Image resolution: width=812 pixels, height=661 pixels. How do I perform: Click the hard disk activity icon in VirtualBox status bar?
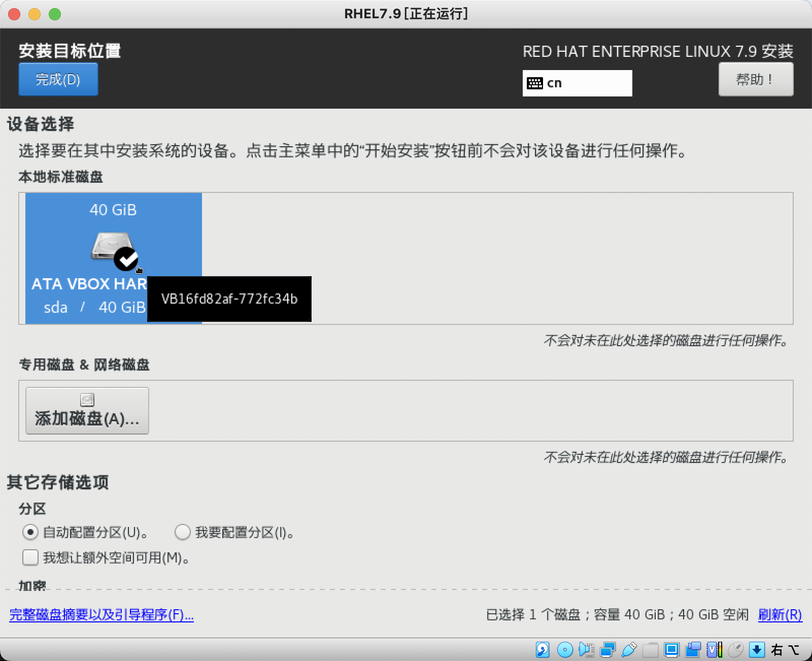[543, 649]
